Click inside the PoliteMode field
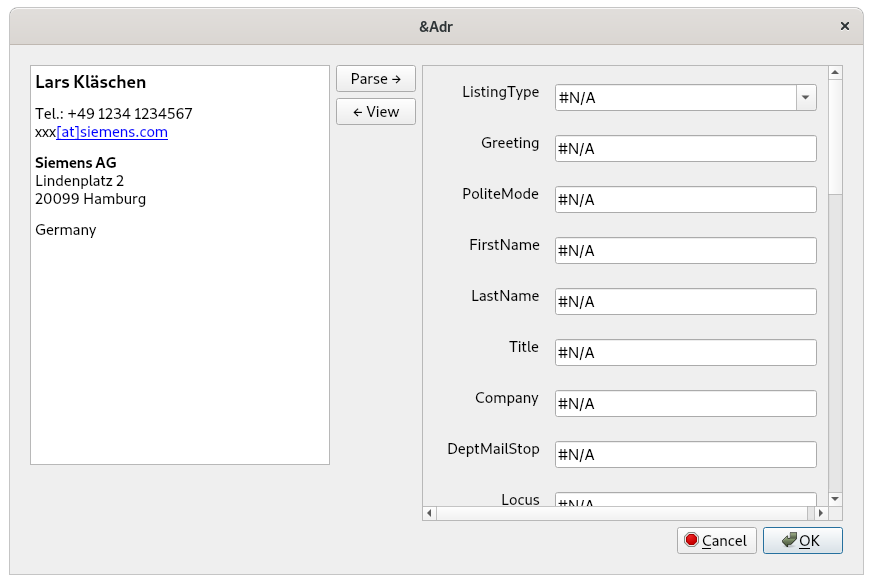Viewport: 873px width, 584px height. (x=685, y=199)
